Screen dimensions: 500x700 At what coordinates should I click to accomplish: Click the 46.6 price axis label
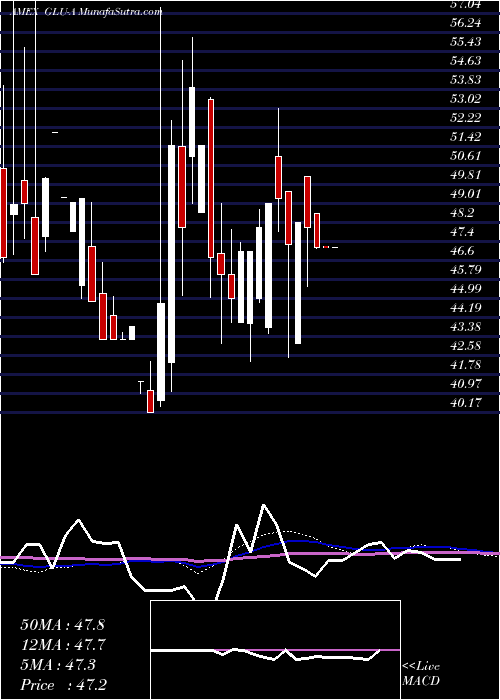tap(462, 250)
